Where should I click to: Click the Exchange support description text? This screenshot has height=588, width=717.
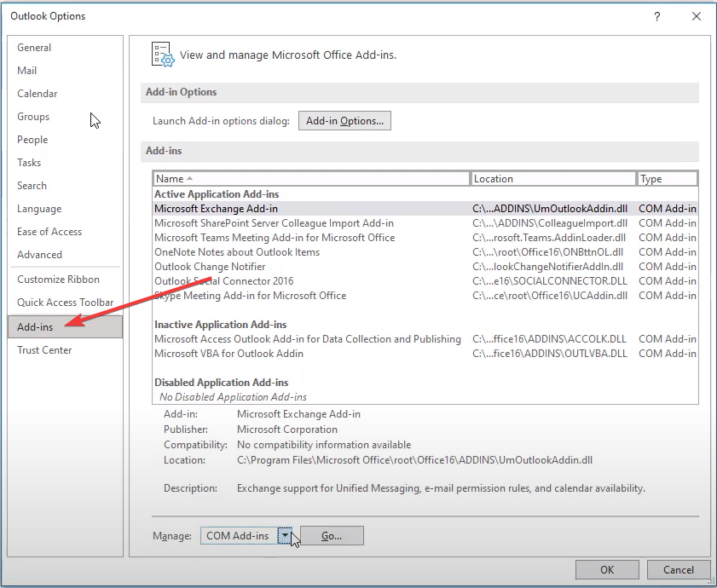coord(441,489)
